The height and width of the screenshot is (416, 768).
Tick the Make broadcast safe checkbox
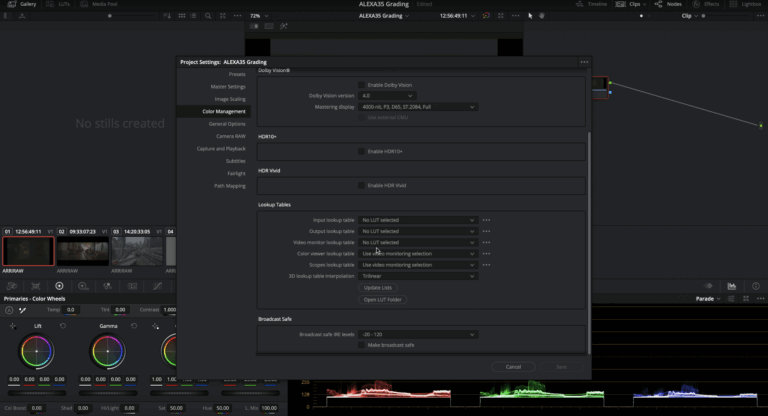tap(362, 345)
